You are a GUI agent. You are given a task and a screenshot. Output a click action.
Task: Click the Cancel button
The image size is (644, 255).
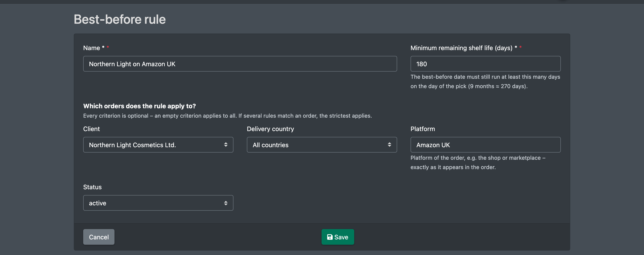(x=99, y=237)
